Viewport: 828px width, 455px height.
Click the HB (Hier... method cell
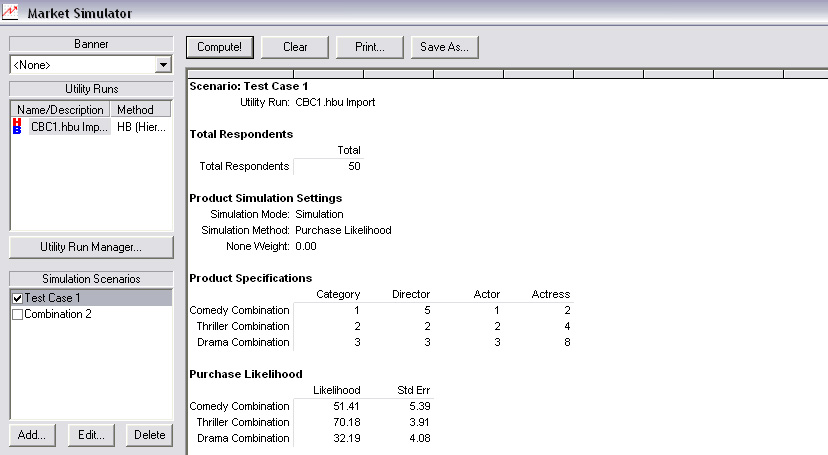click(141, 127)
